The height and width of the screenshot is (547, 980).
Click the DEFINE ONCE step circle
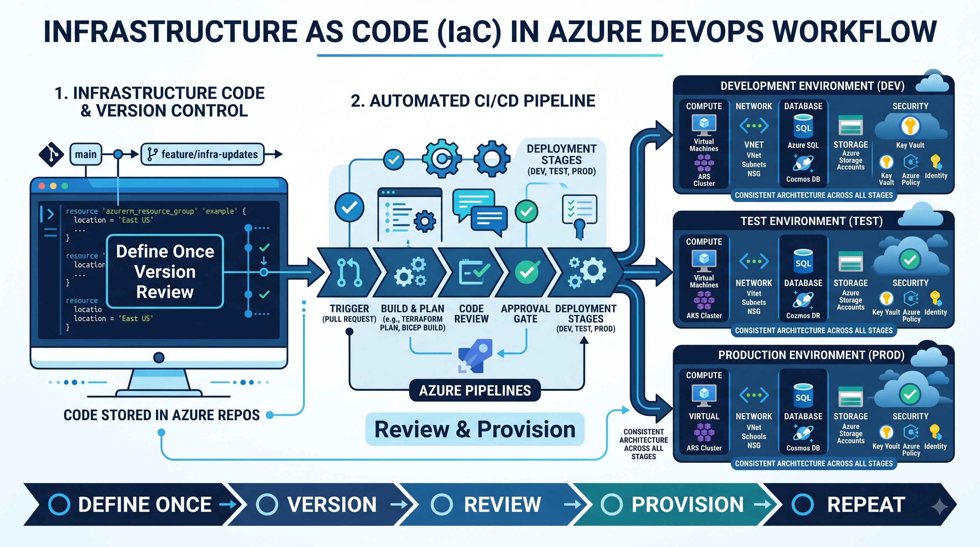(59, 504)
